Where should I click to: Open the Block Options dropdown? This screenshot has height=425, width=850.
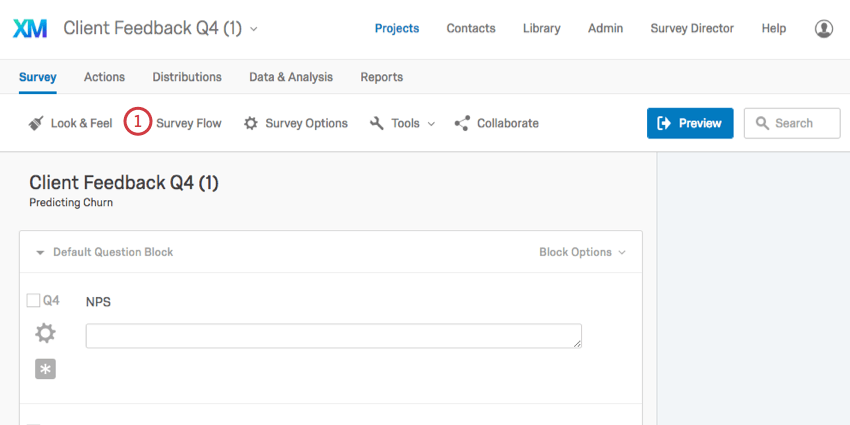coord(582,252)
